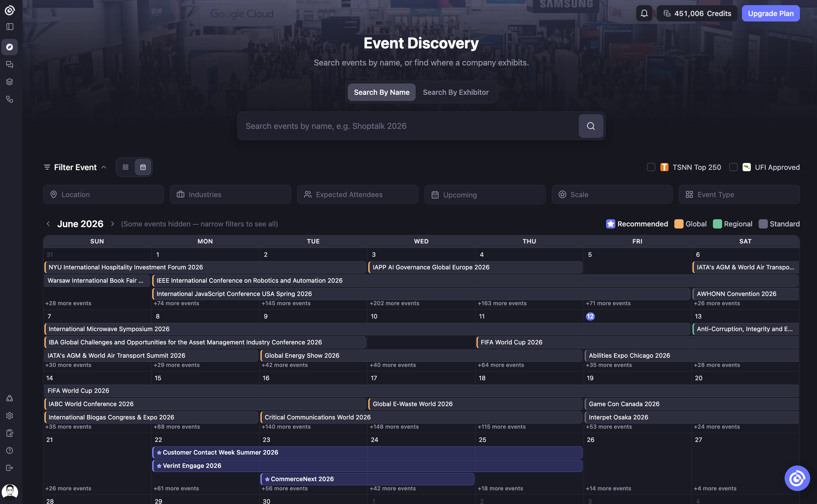Image resolution: width=817 pixels, height=504 pixels.
Task: Collapse the Filter Event chevron
Action: pyautogui.click(x=104, y=167)
